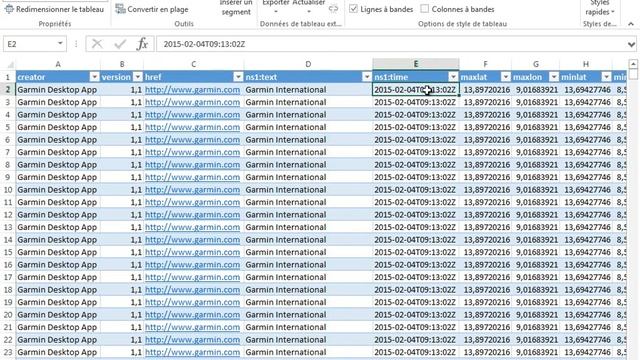This screenshot has height=360, width=640.
Task: Expand the formula bar chevron
Action: 631,44
